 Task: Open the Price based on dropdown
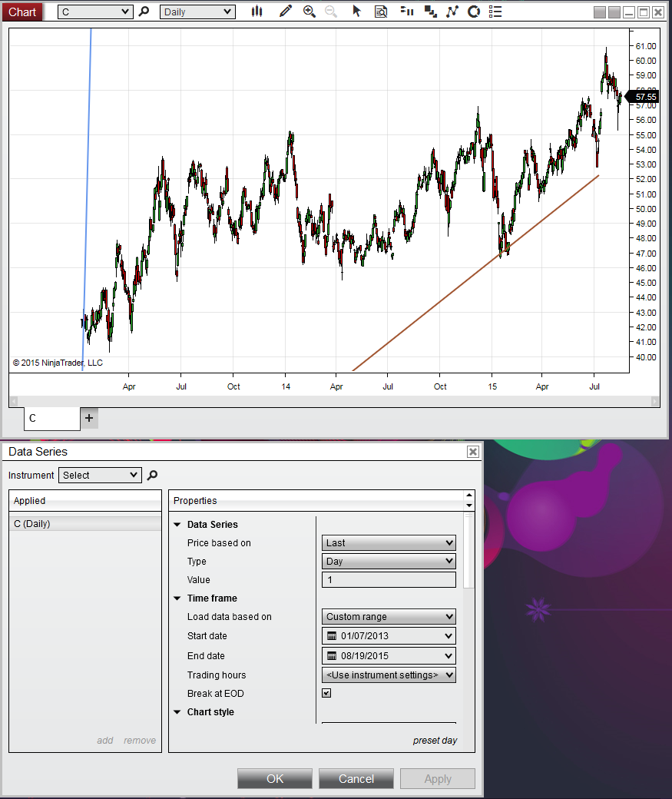[389, 542]
